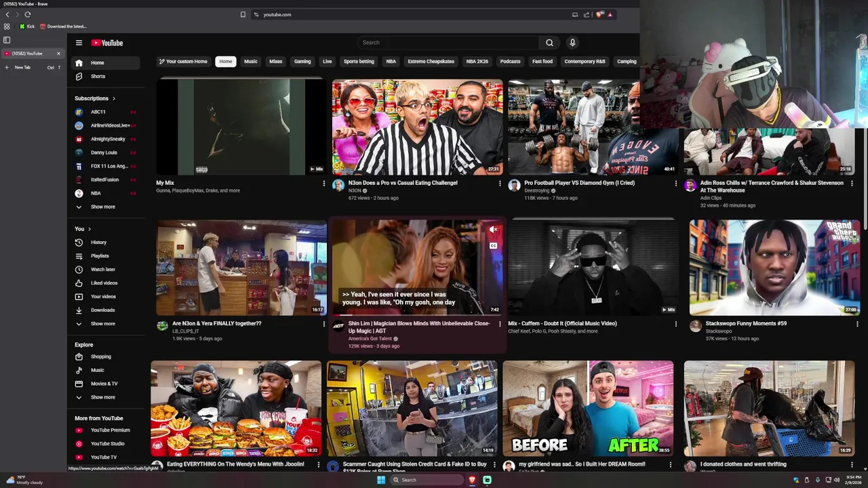
Task: Bookmark this page icon in address bar
Action: click(243, 14)
